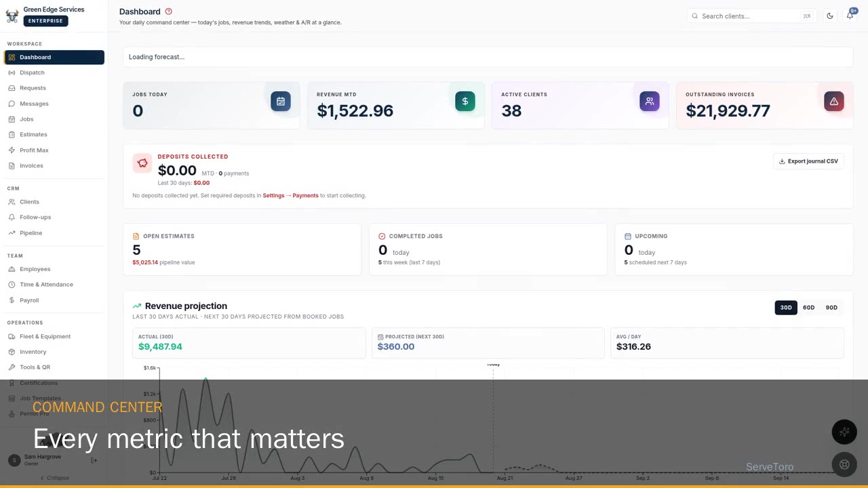Click the piggy bank icon for Deposits Collected
This screenshot has width=868, height=488.
point(142,163)
